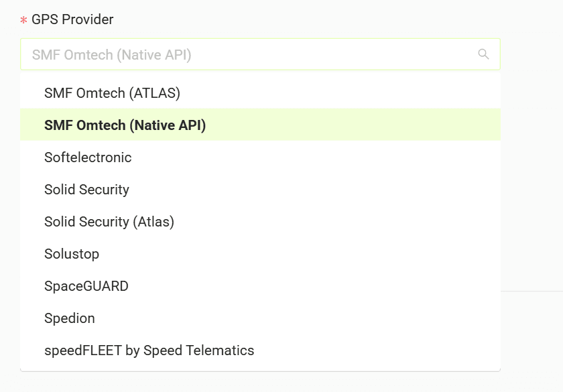Choose SMF Omtech (Native API) option

click(260, 125)
